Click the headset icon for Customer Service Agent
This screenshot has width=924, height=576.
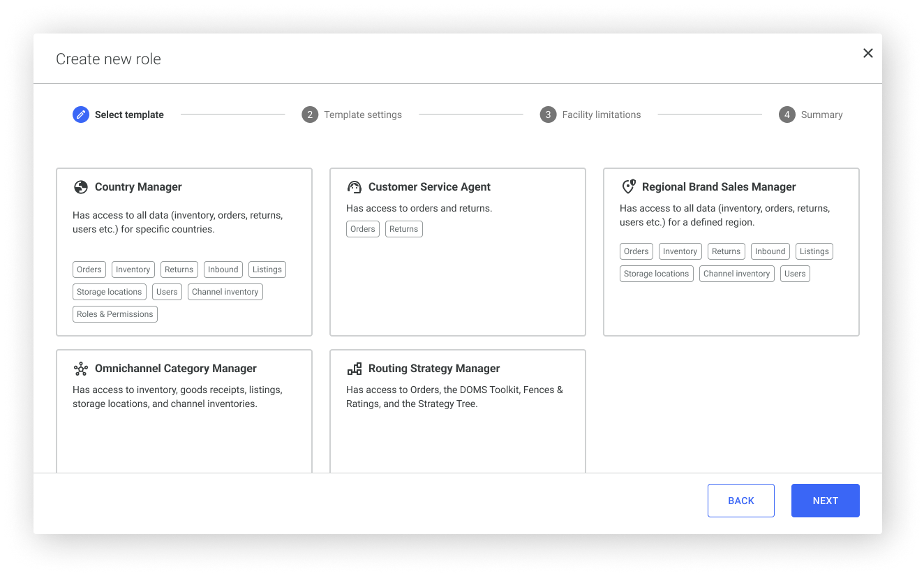(355, 187)
